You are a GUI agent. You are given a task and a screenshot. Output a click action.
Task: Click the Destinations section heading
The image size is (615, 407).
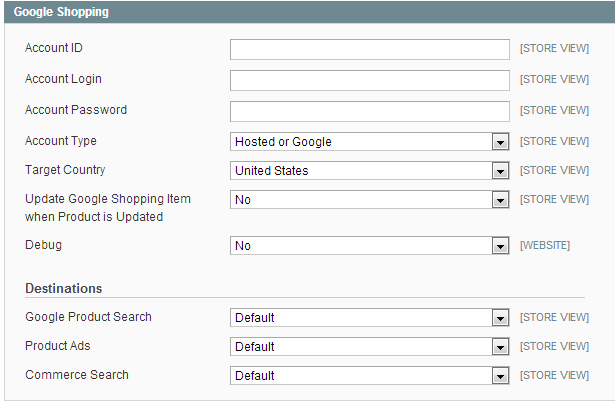click(x=63, y=289)
